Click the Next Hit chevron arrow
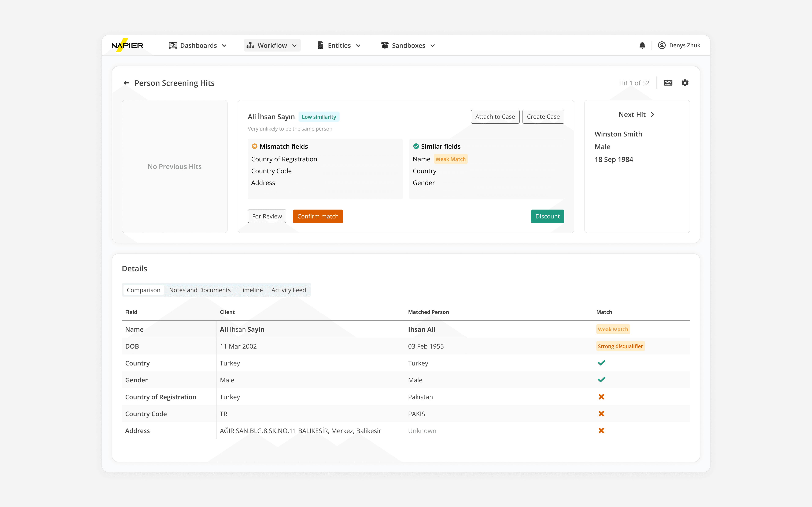This screenshot has height=507, width=812. [652, 115]
